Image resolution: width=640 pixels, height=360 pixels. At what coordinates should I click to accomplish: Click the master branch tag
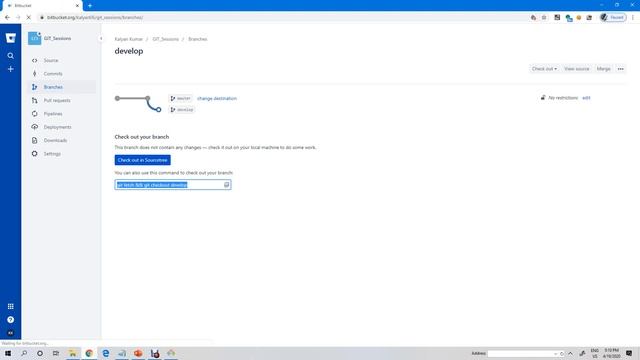coord(180,98)
